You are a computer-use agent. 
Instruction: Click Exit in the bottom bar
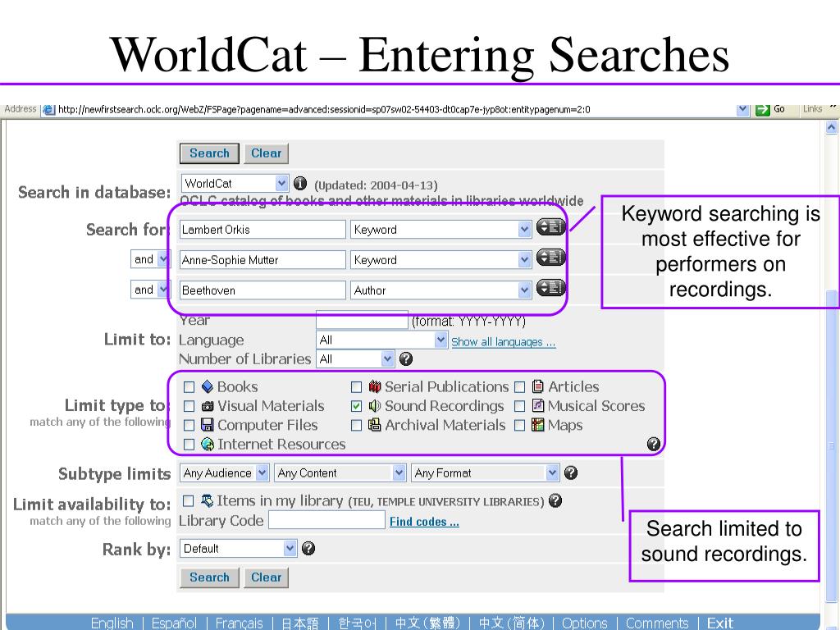coord(720,623)
